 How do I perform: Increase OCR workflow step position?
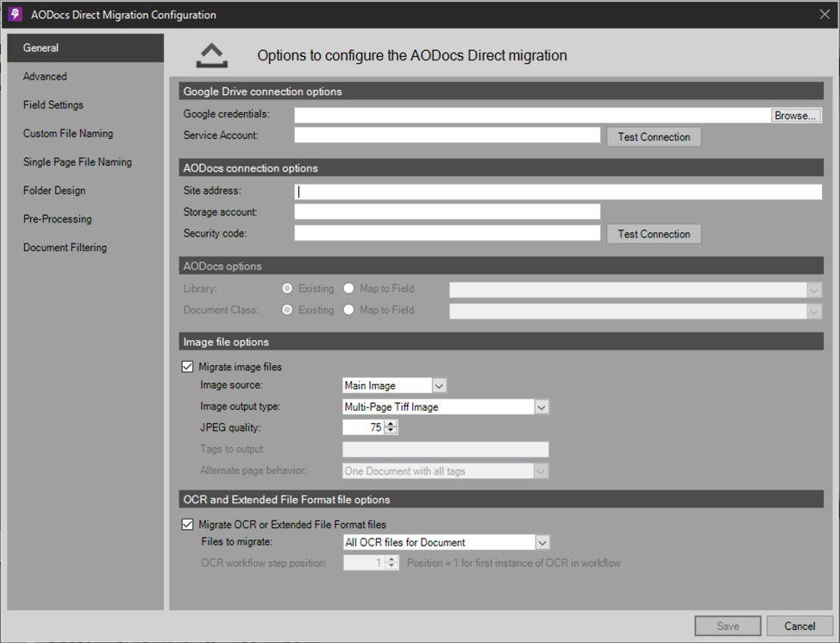pos(392,559)
